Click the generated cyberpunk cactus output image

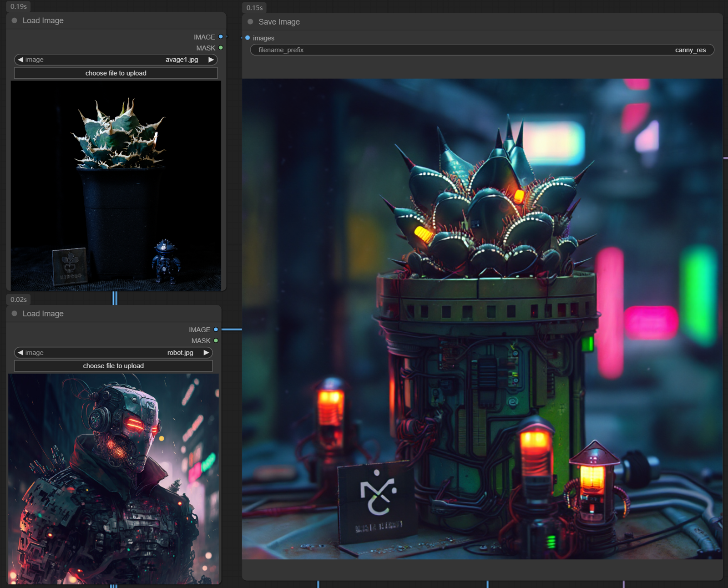pyautogui.click(x=482, y=319)
